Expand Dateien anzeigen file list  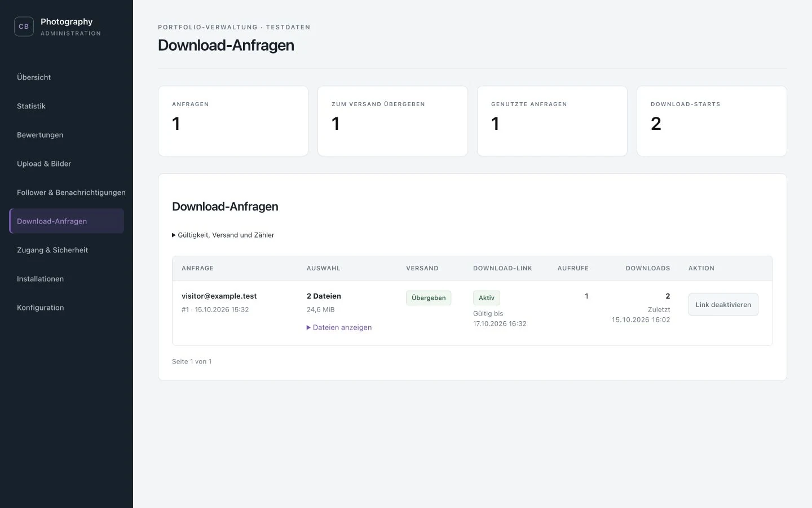(x=339, y=327)
